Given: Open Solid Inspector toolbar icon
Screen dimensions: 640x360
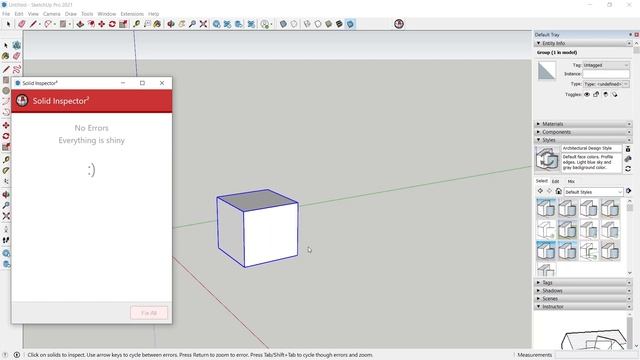Looking at the screenshot, I should click(x=399, y=24).
